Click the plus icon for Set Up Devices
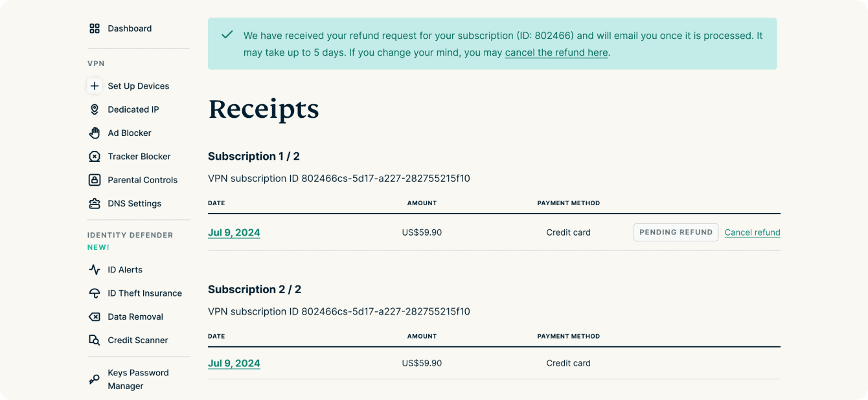The height and width of the screenshot is (400, 868). pyautogui.click(x=95, y=86)
